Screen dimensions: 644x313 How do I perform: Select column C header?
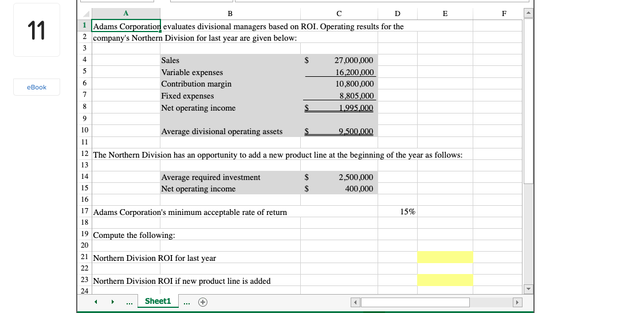pos(339,14)
